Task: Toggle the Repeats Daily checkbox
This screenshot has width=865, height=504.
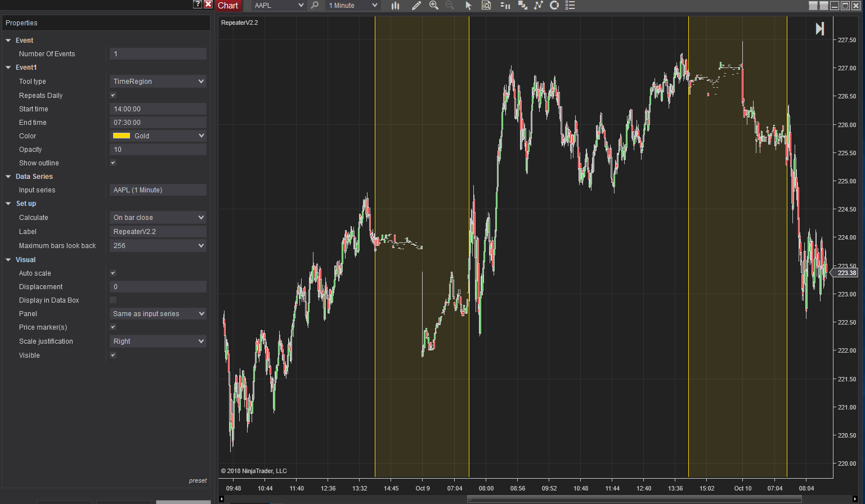Action: click(113, 95)
